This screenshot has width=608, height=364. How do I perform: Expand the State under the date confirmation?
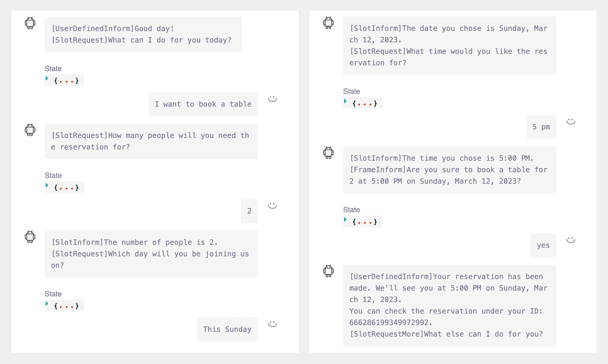coord(362,103)
